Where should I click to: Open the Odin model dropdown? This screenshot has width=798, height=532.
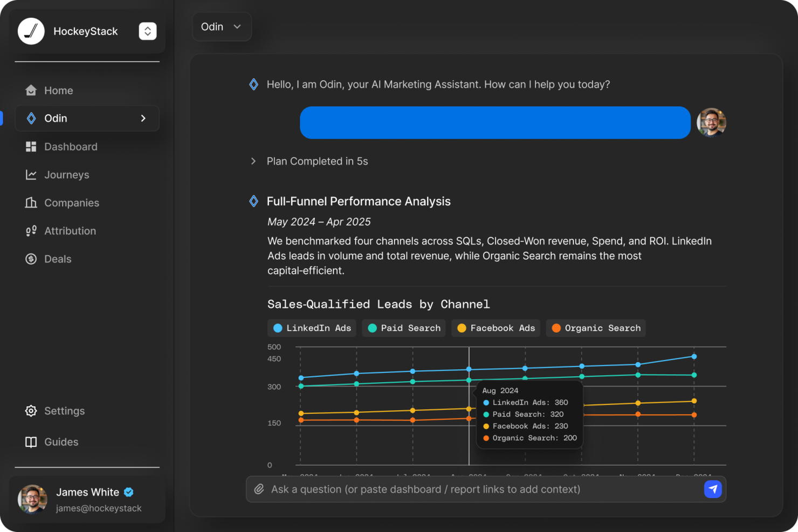pyautogui.click(x=222, y=26)
